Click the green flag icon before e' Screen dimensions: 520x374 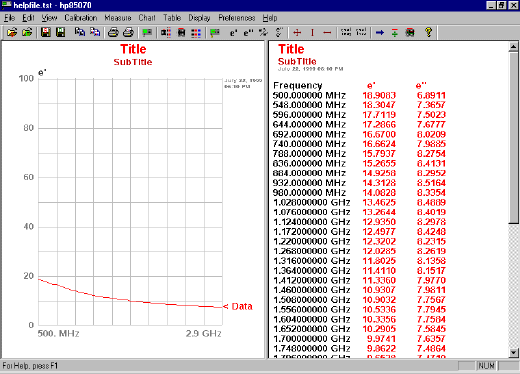[x=215, y=32]
